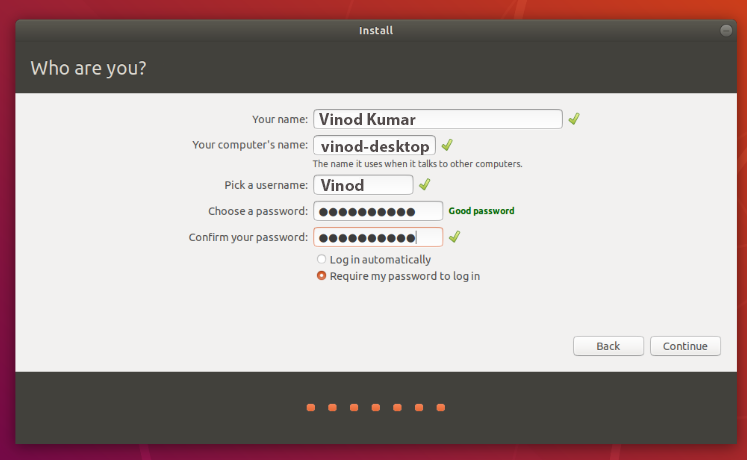This screenshot has width=747, height=460.
Task: Click green checkmark beside username field
Action: 424,184
